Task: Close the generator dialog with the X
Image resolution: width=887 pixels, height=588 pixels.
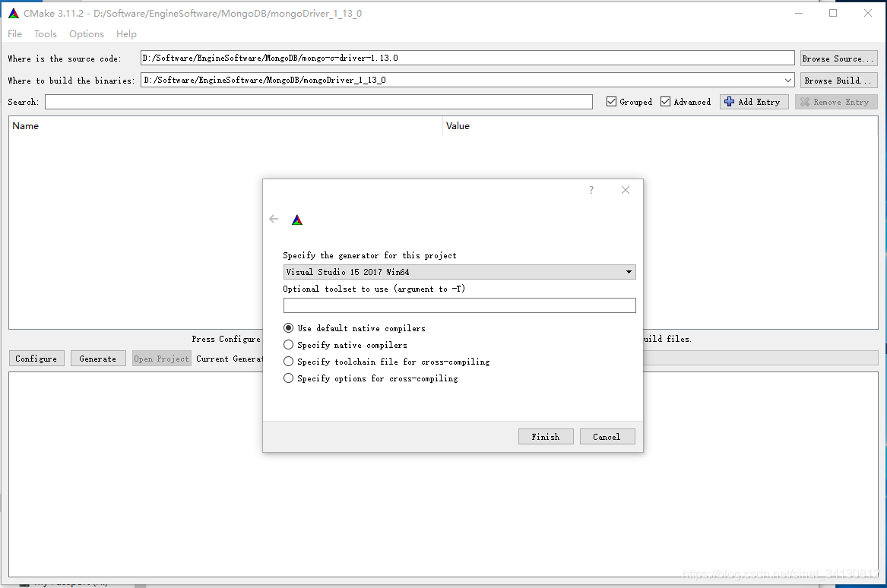Action: pyautogui.click(x=625, y=190)
